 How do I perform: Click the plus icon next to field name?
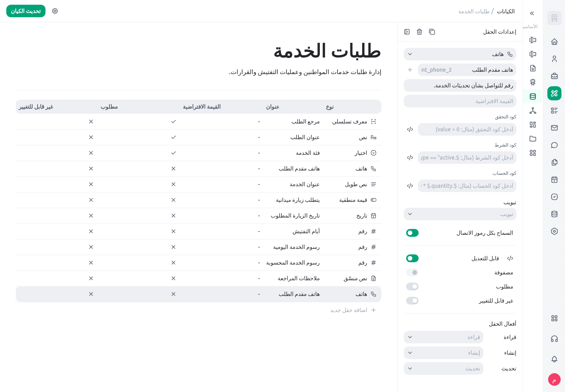coord(410,70)
